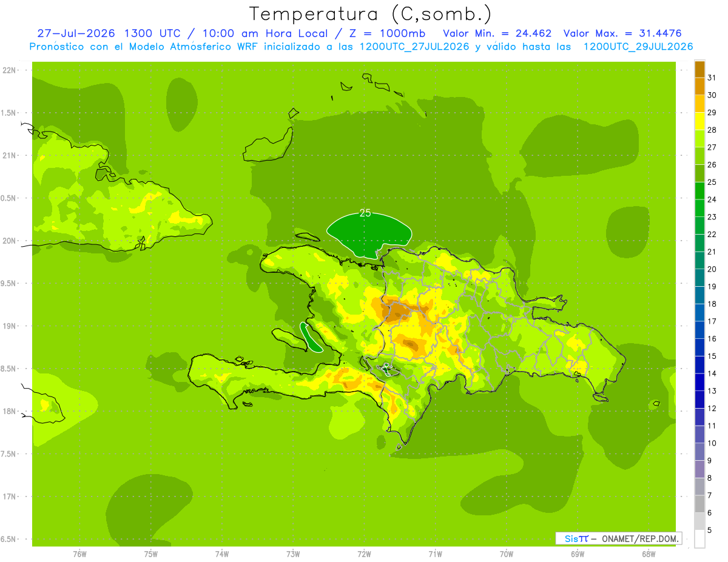Pick the teal swatch between 19 and 20
Screen dimensions: 728x562
(x=699, y=278)
